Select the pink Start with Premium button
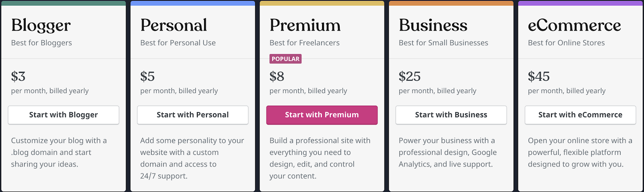The image size is (644, 192). pos(322,115)
